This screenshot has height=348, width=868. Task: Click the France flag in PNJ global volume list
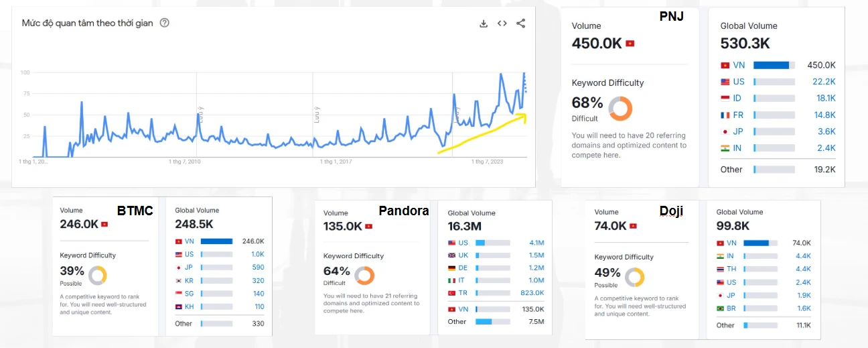(x=725, y=115)
